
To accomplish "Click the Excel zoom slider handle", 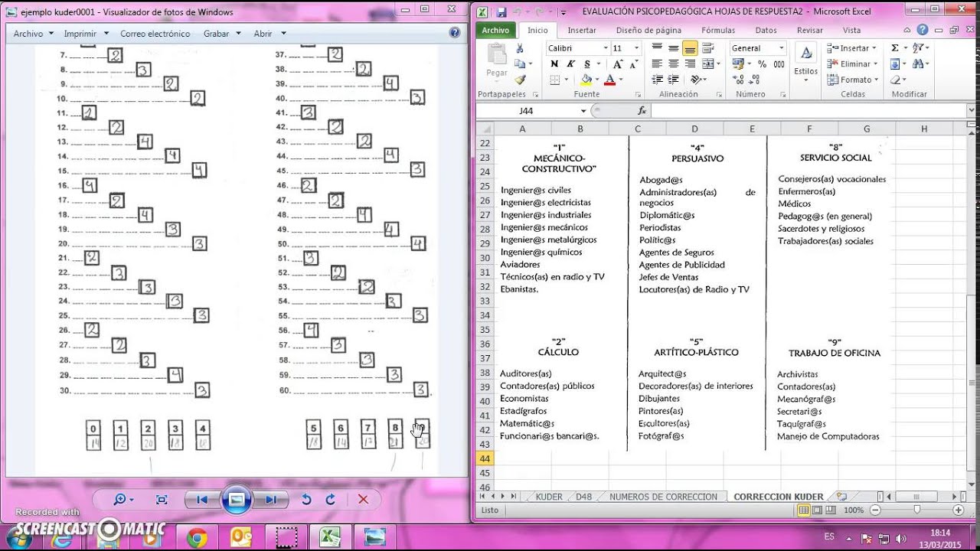I will [x=916, y=510].
